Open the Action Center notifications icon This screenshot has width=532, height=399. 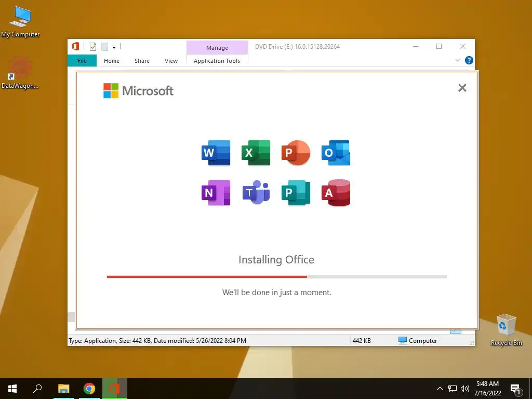coord(515,389)
